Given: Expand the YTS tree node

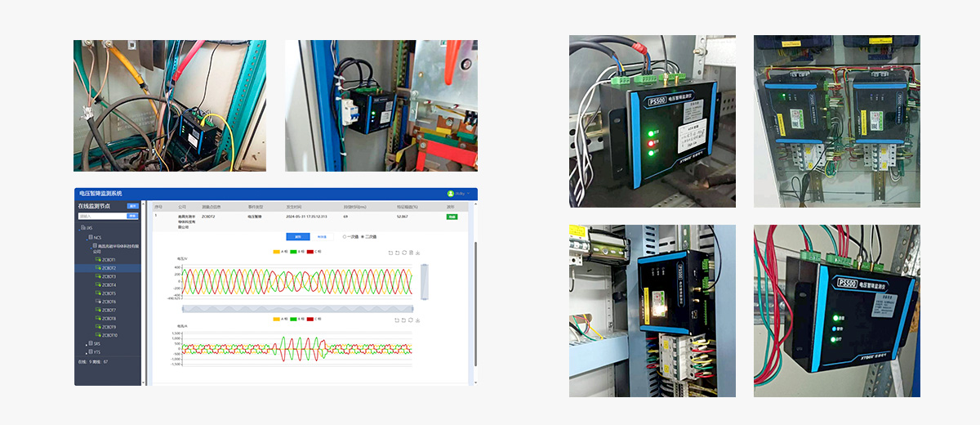Looking at the screenshot, I should tap(87, 352).
